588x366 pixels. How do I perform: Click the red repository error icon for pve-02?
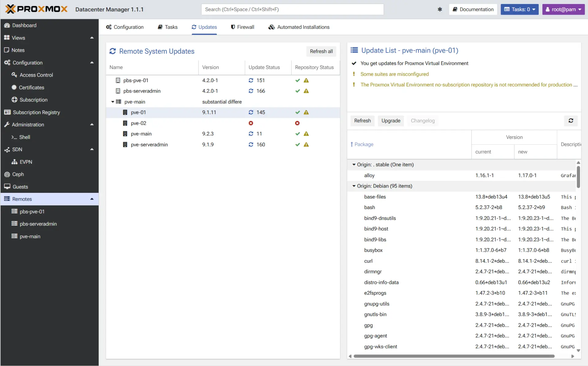pyautogui.click(x=297, y=123)
